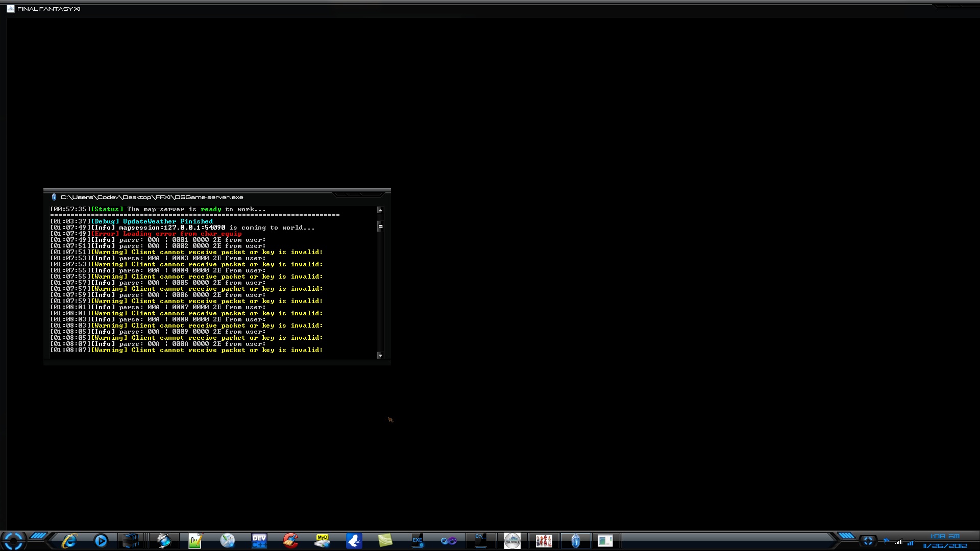Open the DSGame-server window system menu icon

tap(54, 197)
